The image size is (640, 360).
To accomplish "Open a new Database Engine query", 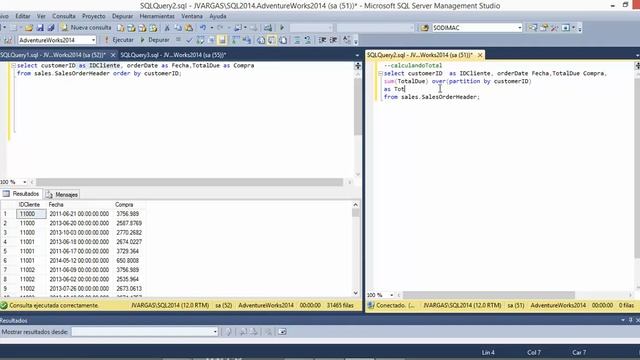I will point(121,28).
